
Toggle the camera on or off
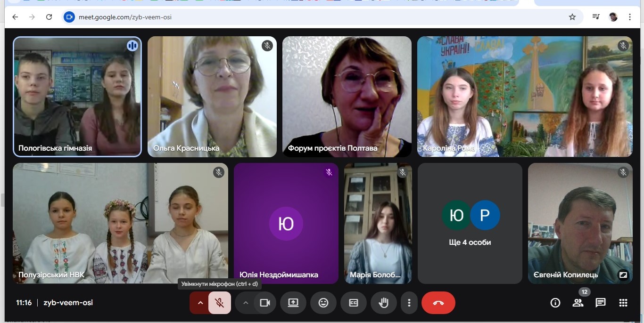click(265, 303)
